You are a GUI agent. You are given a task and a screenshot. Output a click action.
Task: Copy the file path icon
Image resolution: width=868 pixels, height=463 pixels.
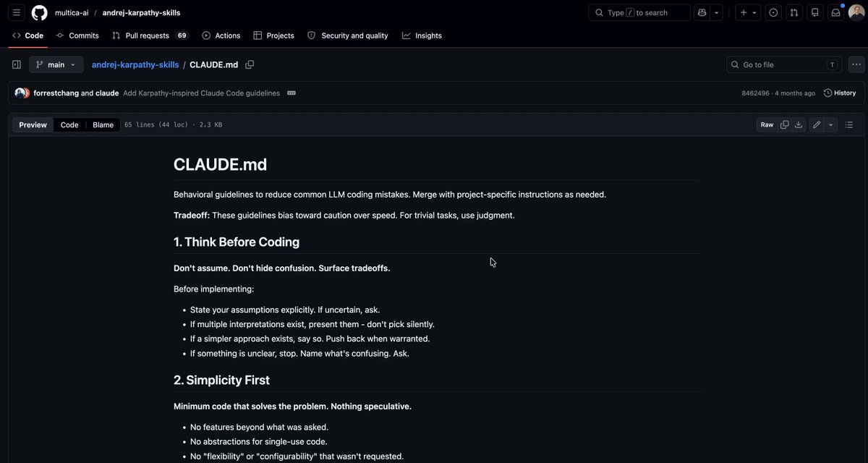pos(250,64)
